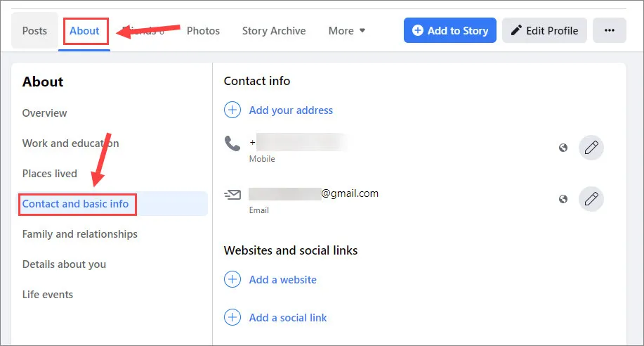Click the plus icon next to Add a social link
The width and height of the screenshot is (644, 346).
pyautogui.click(x=232, y=317)
